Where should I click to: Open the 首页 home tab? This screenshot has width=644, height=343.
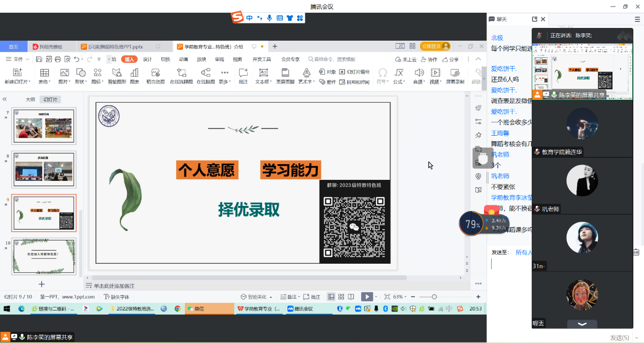coord(13,46)
